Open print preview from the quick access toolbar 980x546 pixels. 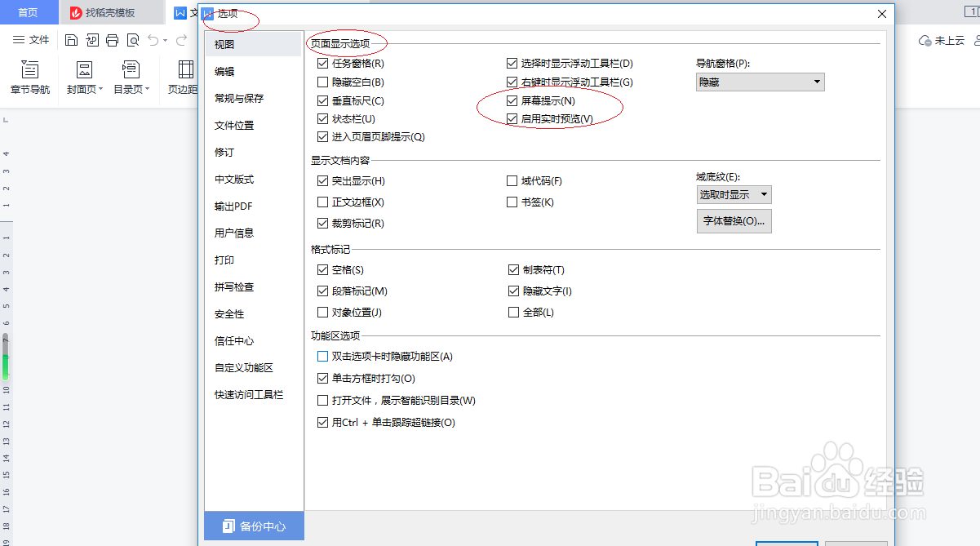tap(132, 39)
